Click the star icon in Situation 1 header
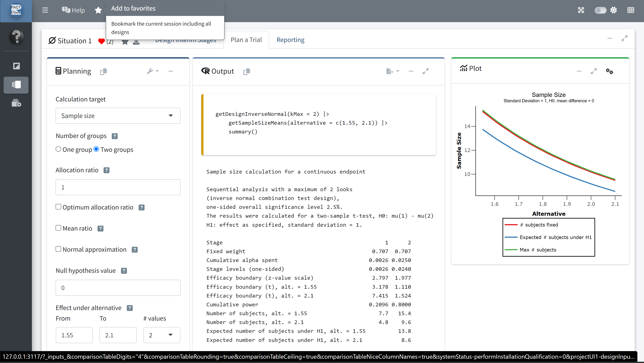The width and height of the screenshot is (644, 363). pos(125,42)
